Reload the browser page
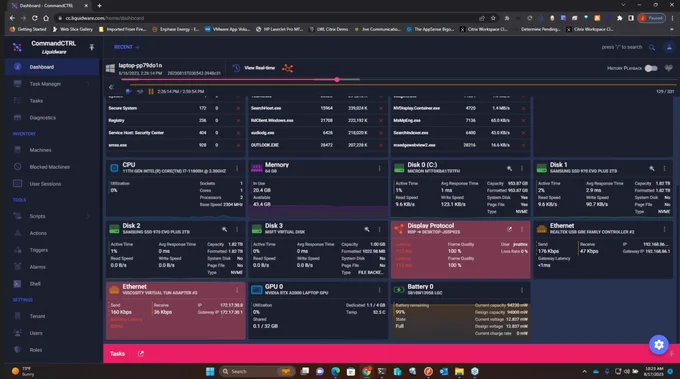Screen dimensions: 680x379 (35, 18)
